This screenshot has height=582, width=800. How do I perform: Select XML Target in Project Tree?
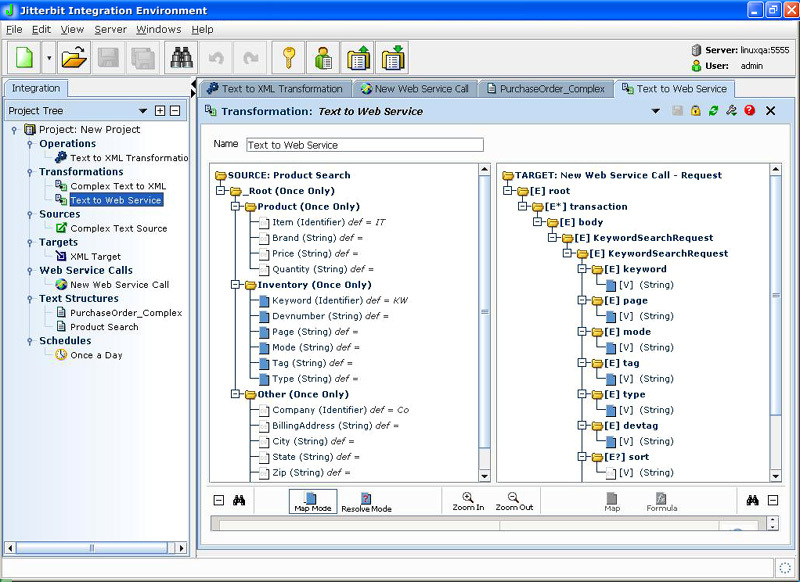coord(95,257)
